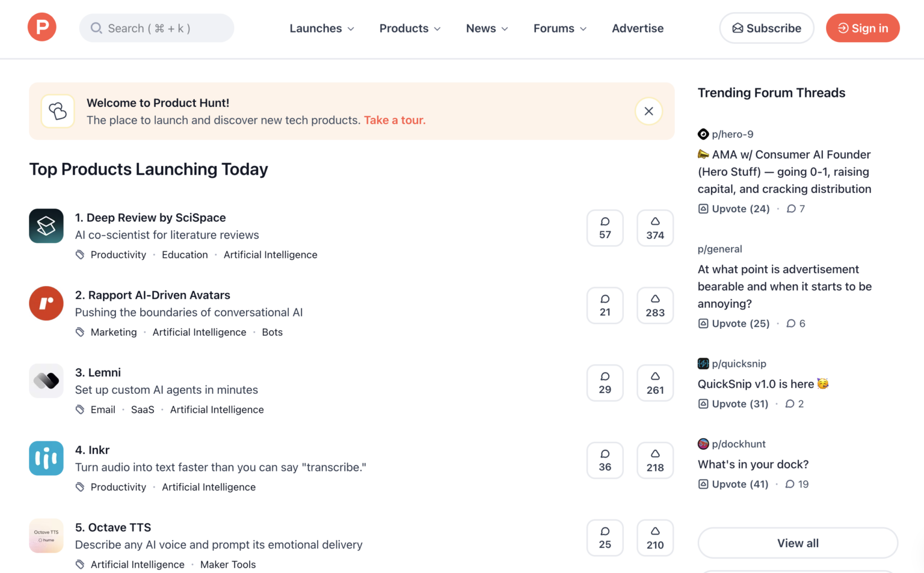Upvote Deep Review by SciSpace
This screenshot has height=573, width=924.
click(655, 228)
